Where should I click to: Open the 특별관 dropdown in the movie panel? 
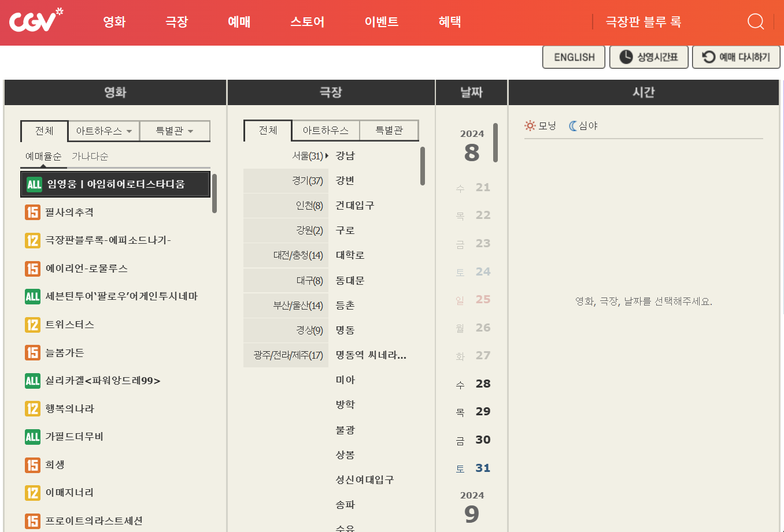175,131
